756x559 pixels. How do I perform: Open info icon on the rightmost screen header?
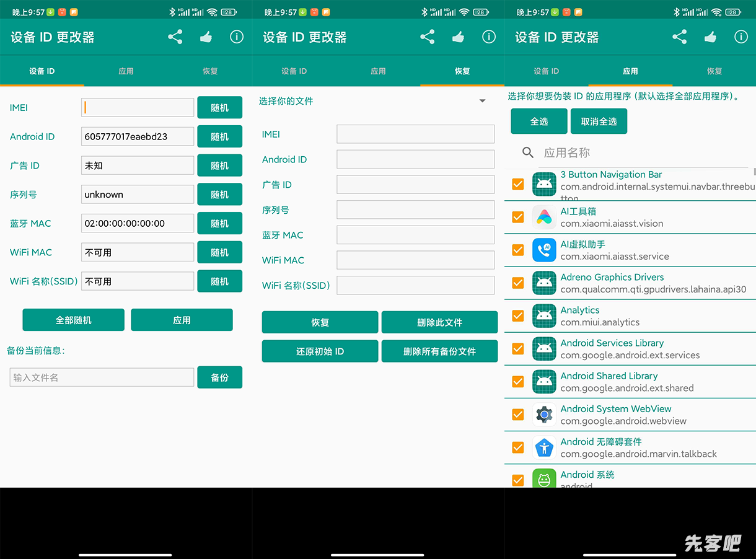(x=741, y=37)
